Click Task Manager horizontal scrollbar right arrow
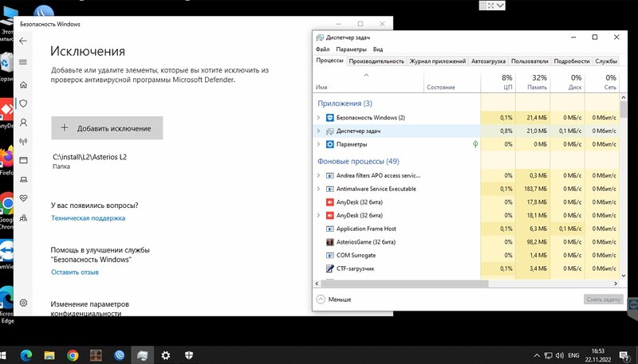Viewport: 638px width, 364px height. 616,284
